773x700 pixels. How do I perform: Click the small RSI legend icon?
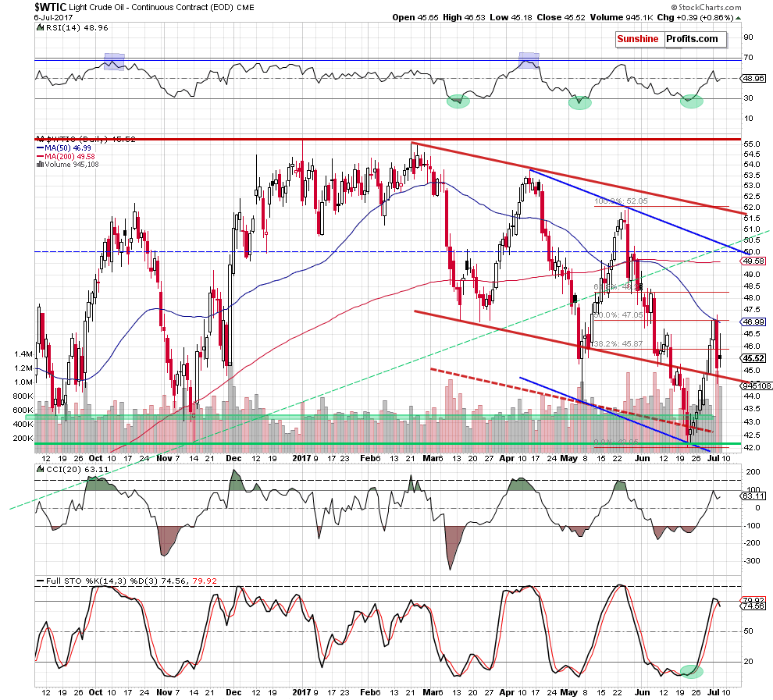pyautogui.click(x=40, y=28)
